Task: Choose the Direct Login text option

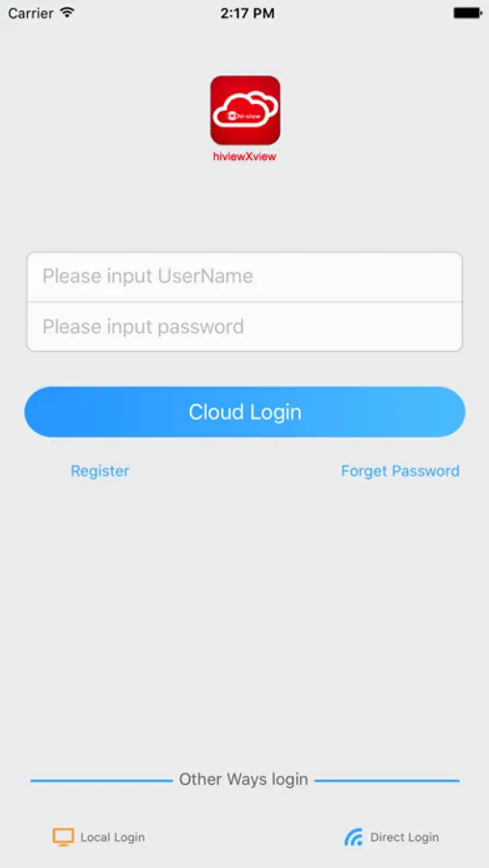Action: pyautogui.click(x=404, y=837)
